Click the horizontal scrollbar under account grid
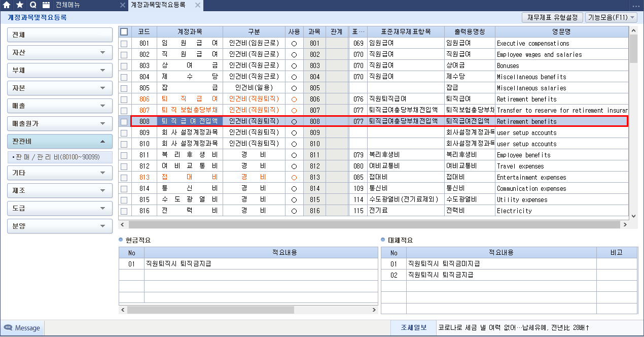Viewport: 644px width, 337px height. tap(375, 224)
